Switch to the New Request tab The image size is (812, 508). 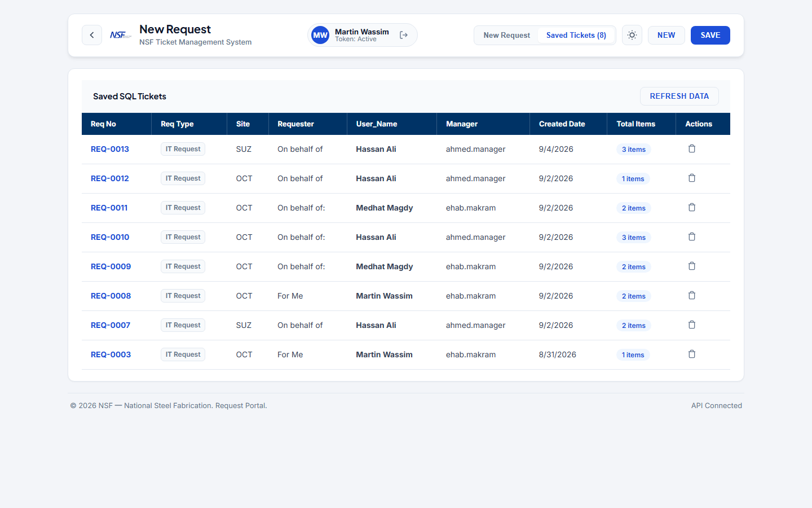(506, 35)
